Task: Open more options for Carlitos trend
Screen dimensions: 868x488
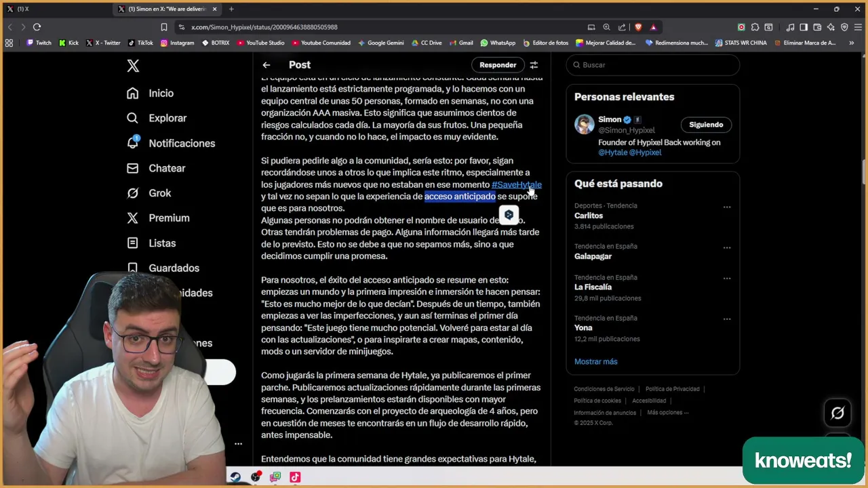Action: pyautogui.click(x=726, y=207)
